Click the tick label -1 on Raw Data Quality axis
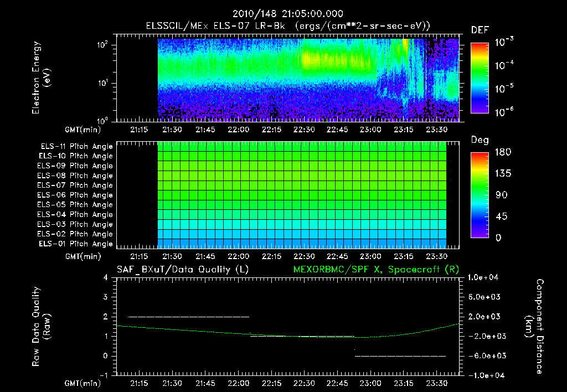Image resolution: width=567 pixels, height=392 pixels. click(x=104, y=375)
